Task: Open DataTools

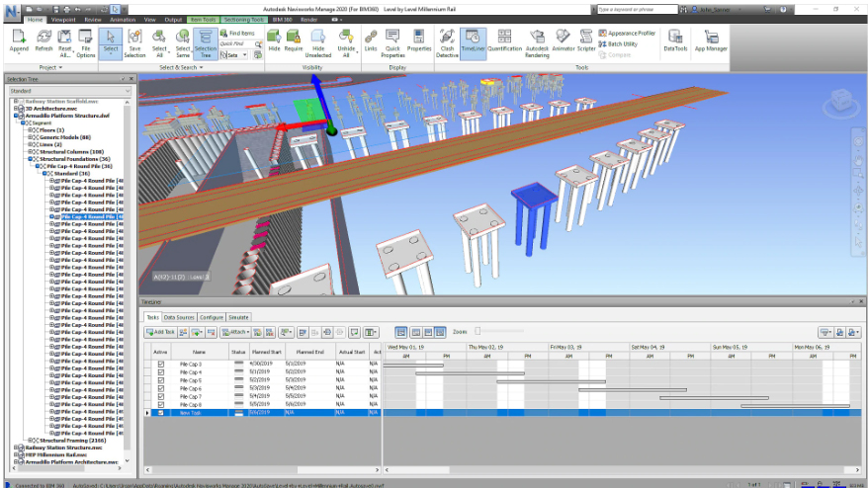Action: pos(675,42)
